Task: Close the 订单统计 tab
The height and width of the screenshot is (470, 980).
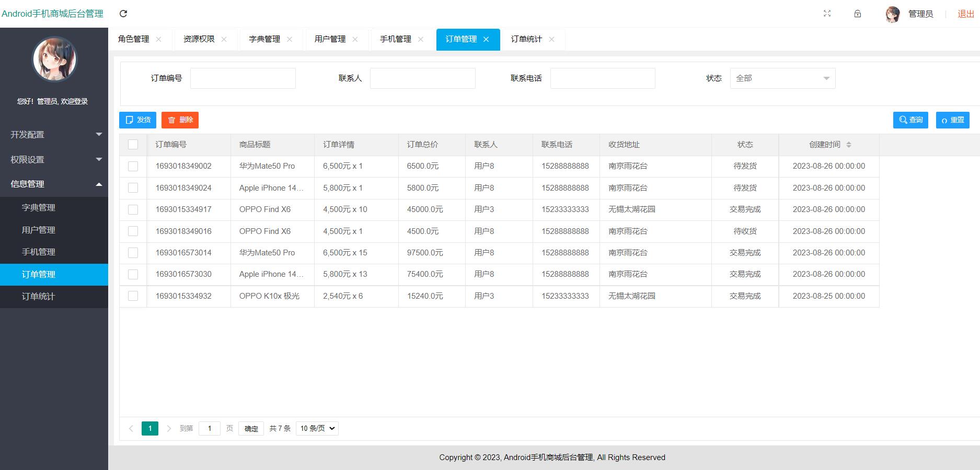Action: click(551, 39)
